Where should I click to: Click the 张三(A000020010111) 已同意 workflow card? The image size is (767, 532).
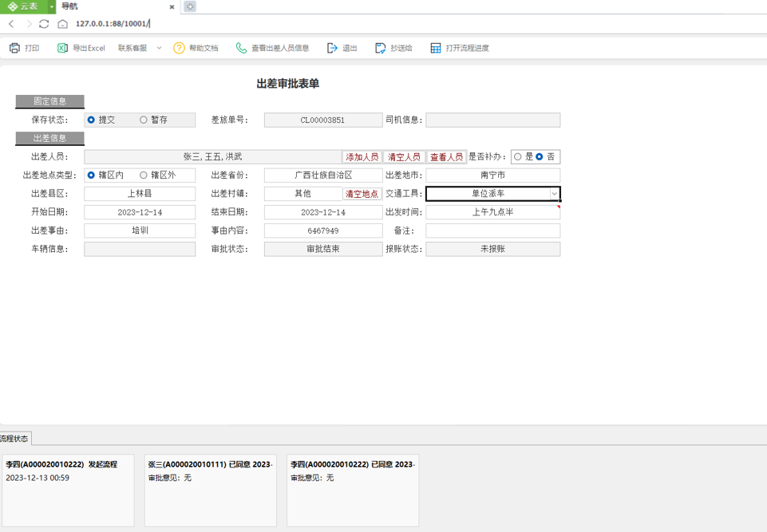211,491
